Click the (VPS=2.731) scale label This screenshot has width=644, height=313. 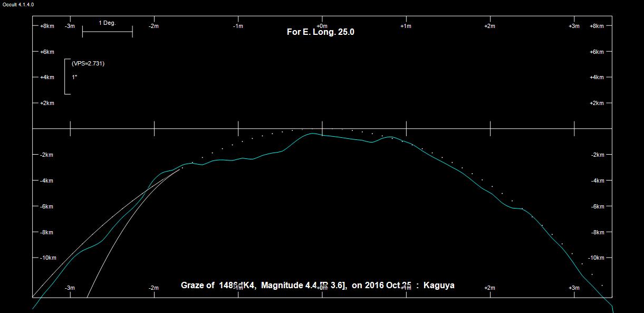[x=88, y=63]
